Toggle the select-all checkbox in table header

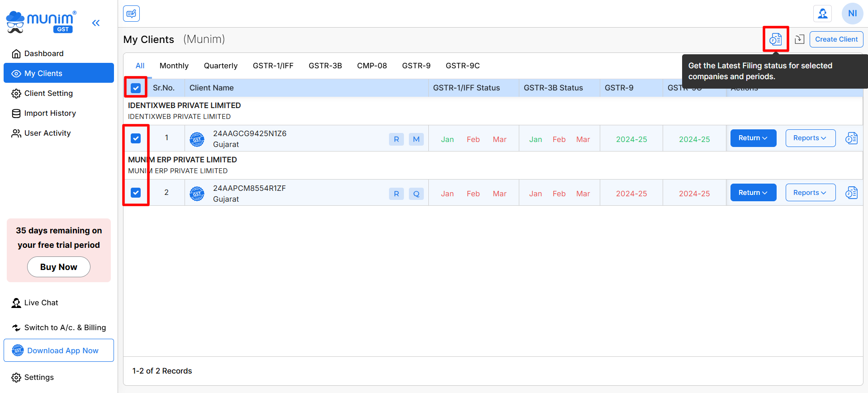tap(136, 88)
